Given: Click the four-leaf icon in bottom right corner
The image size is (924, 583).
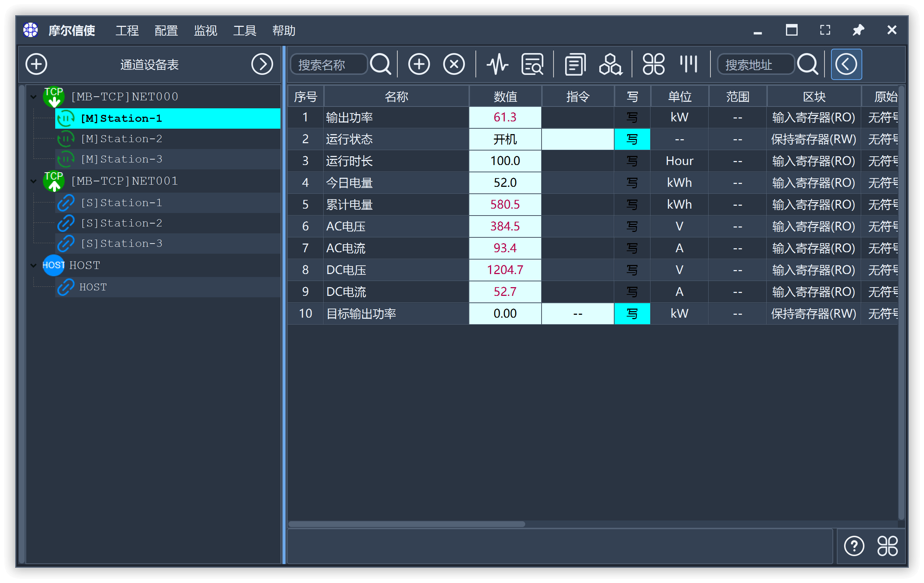Looking at the screenshot, I should click(887, 546).
